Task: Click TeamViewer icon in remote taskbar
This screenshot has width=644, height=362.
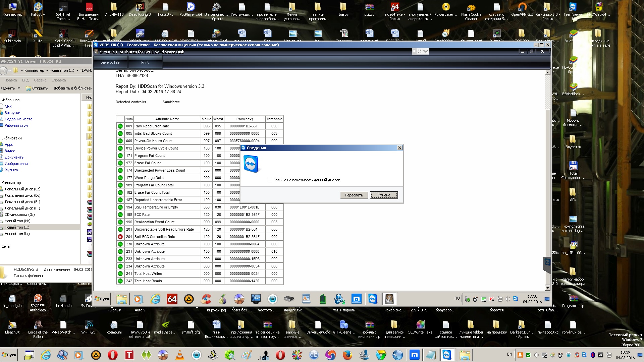Action: coord(373,299)
